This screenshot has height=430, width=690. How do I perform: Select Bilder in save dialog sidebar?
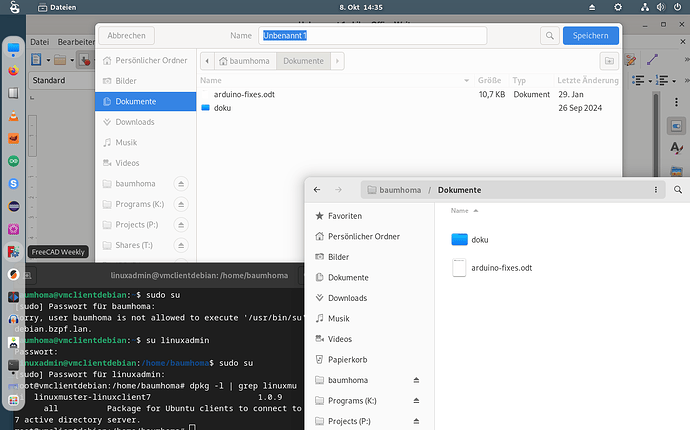point(146,81)
